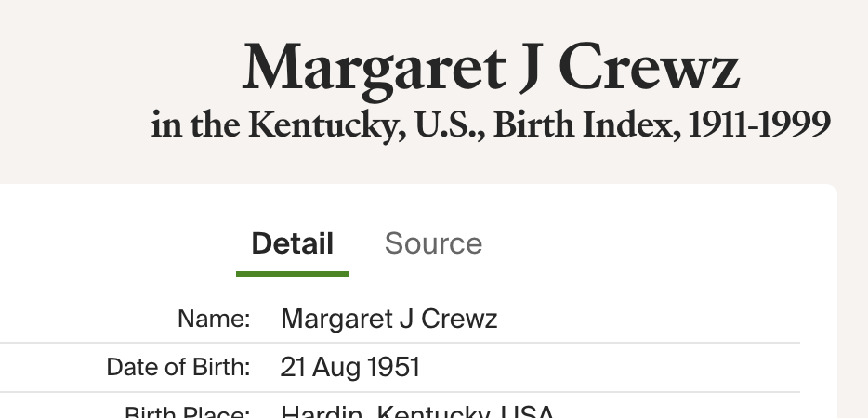The image size is (868, 418).
Task: Click the Birth Place label
Action: [187, 412]
